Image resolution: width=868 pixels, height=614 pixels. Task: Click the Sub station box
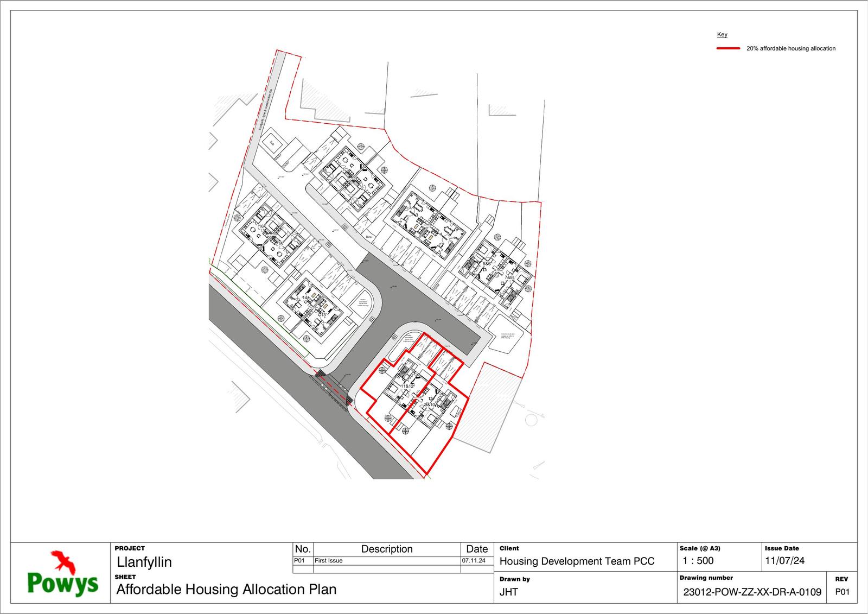(x=273, y=143)
